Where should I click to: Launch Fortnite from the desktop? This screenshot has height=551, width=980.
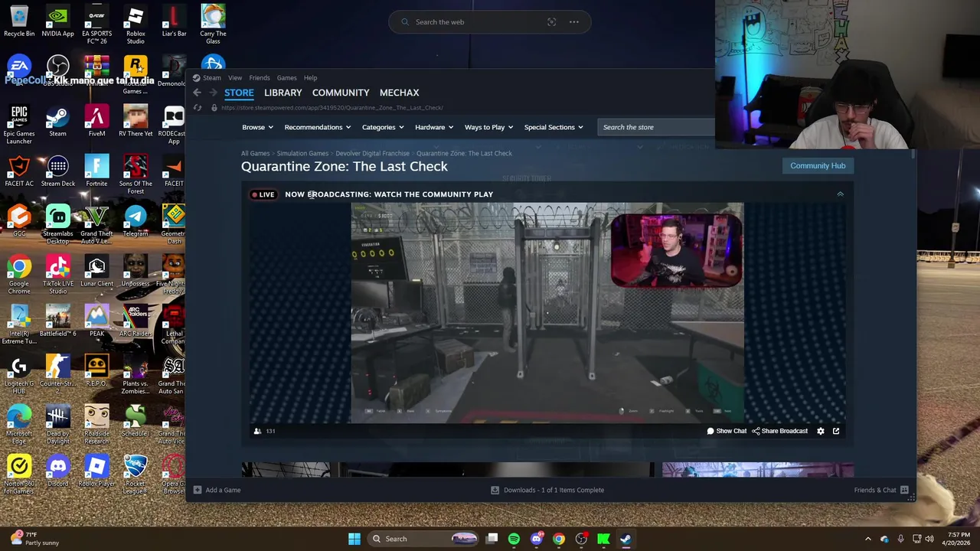(96, 172)
